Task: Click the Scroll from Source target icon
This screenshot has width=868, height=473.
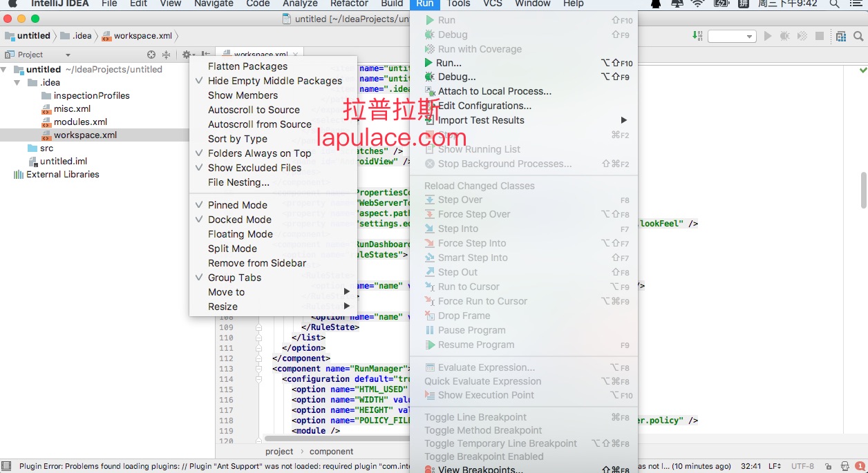Action: [x=151, y=55]
